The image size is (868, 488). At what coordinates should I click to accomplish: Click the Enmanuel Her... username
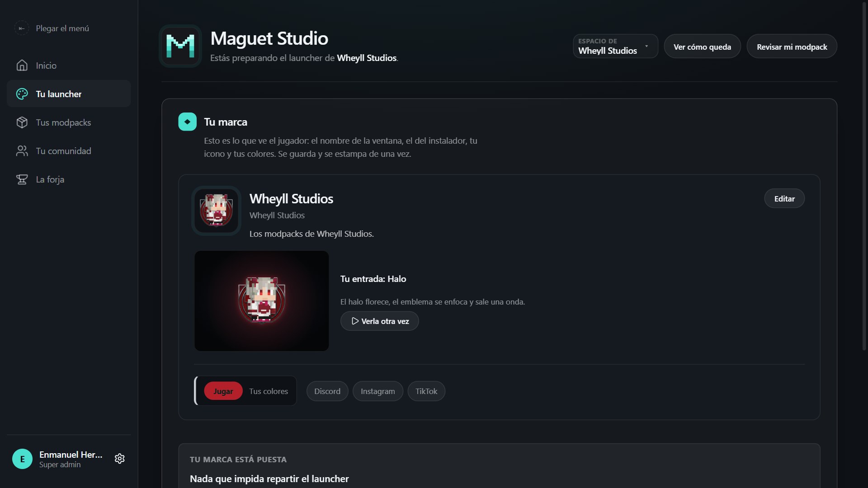[71, 455]
